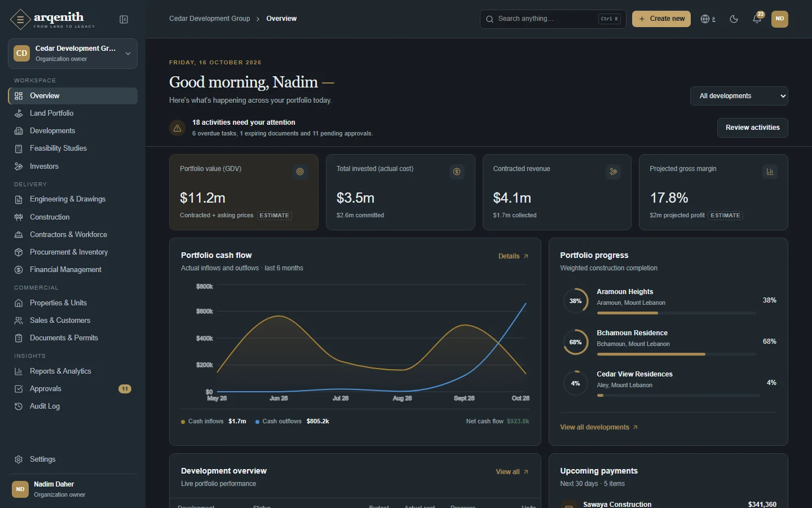Open Sales & Customers
This screenshot has height=508, width=812.
[73, 321]
